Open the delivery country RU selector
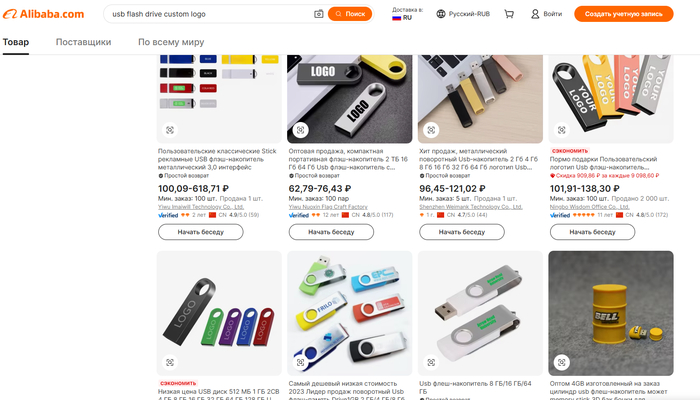Image resolution: width=700 pixels, height=400 pixels. click(x=407, y=14)
